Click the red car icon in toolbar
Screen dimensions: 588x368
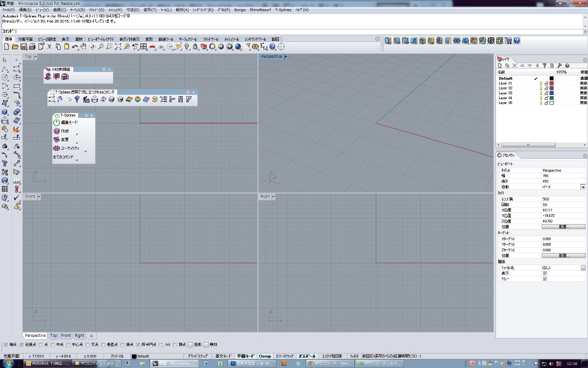(x=152, y=47)
